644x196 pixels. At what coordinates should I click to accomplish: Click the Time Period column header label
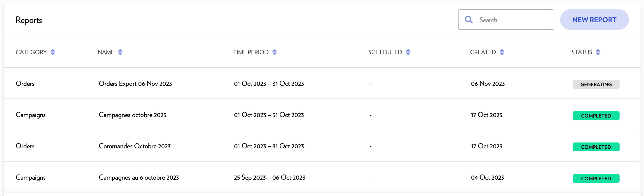(x=251, y=52)
